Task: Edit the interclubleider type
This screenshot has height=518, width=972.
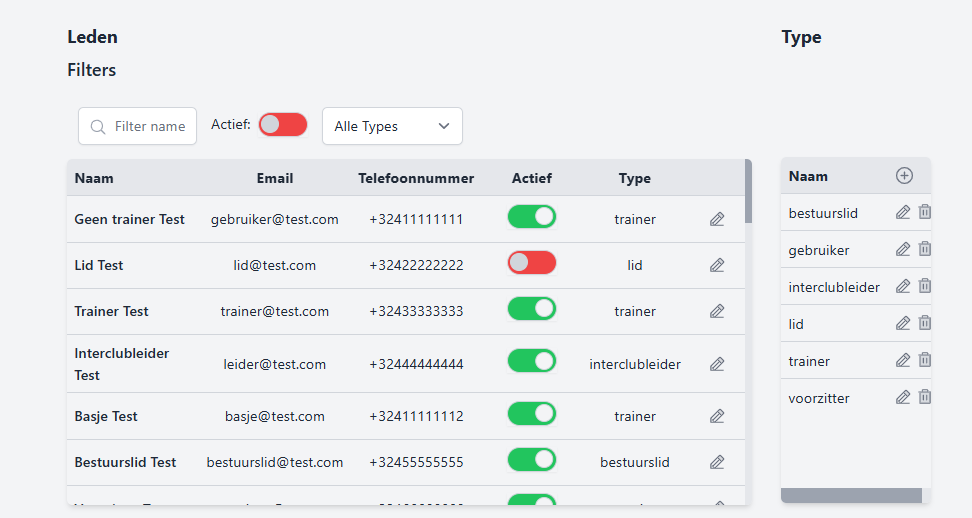Action: pos(903,286)
